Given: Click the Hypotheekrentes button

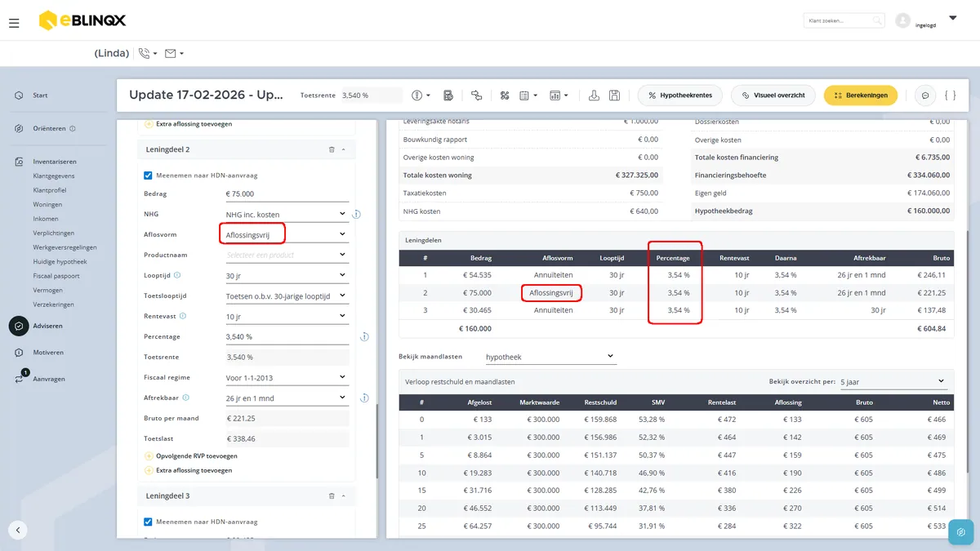Looking at the screenshot, I should (680, 96).
